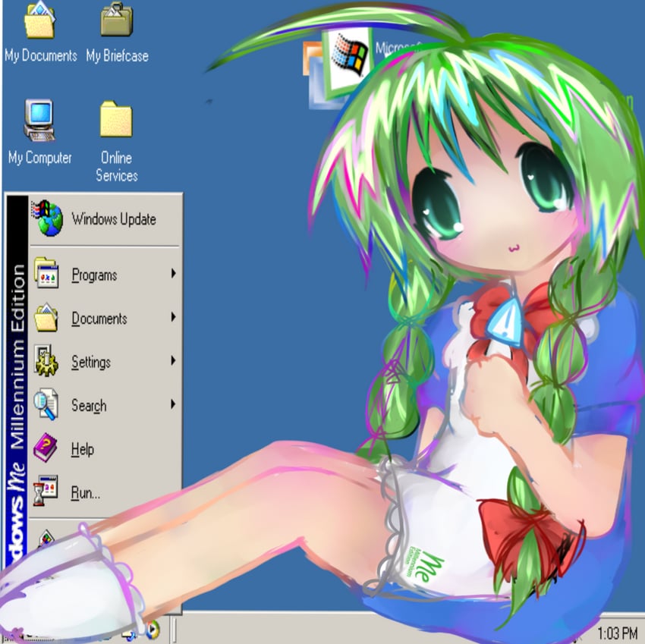Screen dimensions: 645x644
Task: Open the Online Services folder icon
Action: (116, 120)
